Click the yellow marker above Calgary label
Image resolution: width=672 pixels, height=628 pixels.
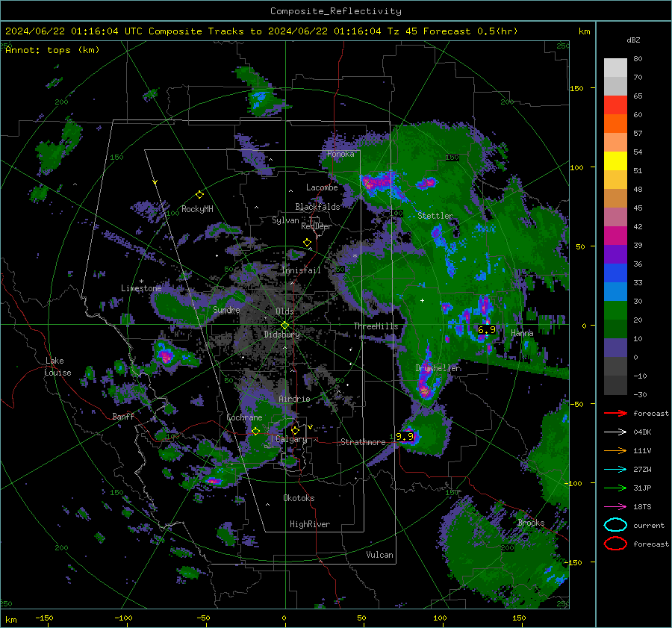[x=295, y=430]
